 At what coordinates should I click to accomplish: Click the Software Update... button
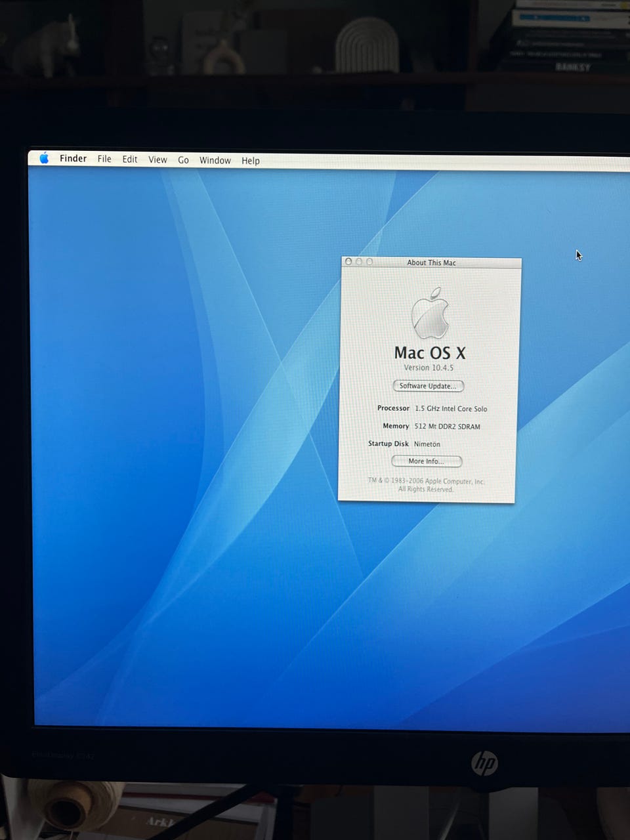428,386
